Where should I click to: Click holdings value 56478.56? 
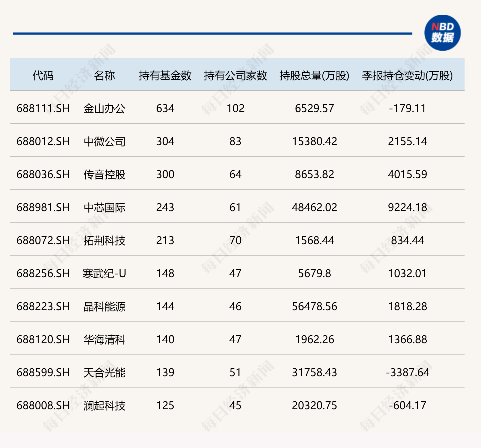[x=314, y=307]
